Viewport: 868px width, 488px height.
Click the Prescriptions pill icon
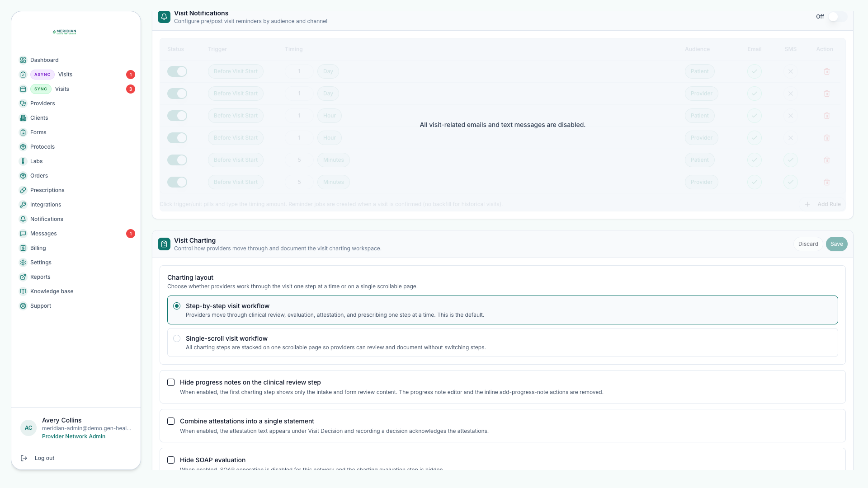point(23,190)
